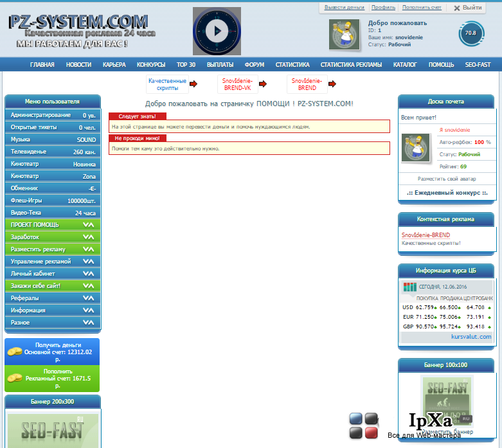Viewport: 502px width, 448px height.
Task: Open КАРЬЕРА in the nav bar
Action: 114,65
